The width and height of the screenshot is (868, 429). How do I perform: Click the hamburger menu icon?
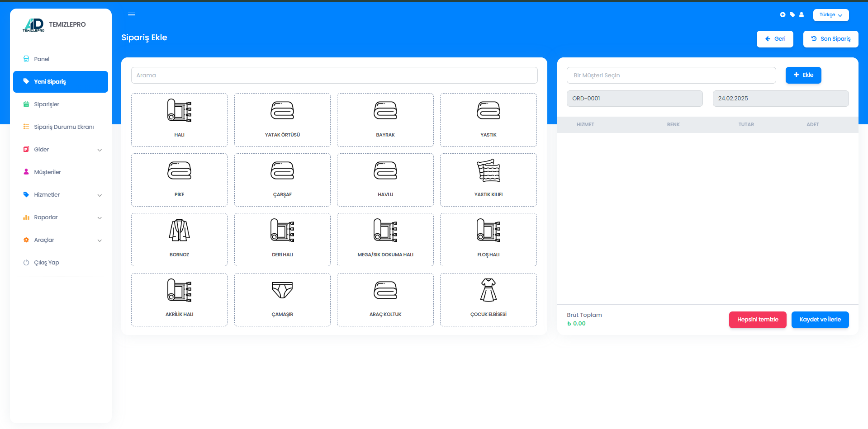tap(132, 15)
